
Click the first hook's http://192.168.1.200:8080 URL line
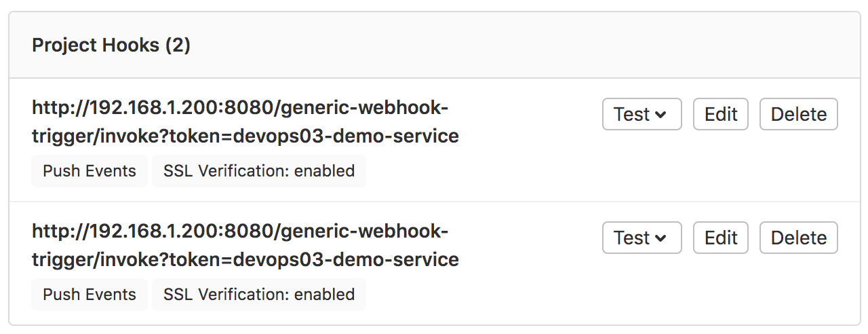[240, 108]
